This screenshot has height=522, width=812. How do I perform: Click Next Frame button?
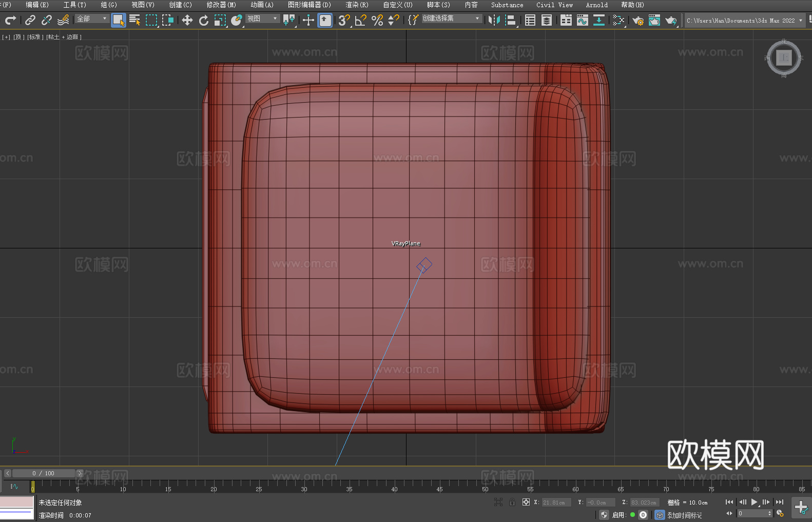pos(766,502)
